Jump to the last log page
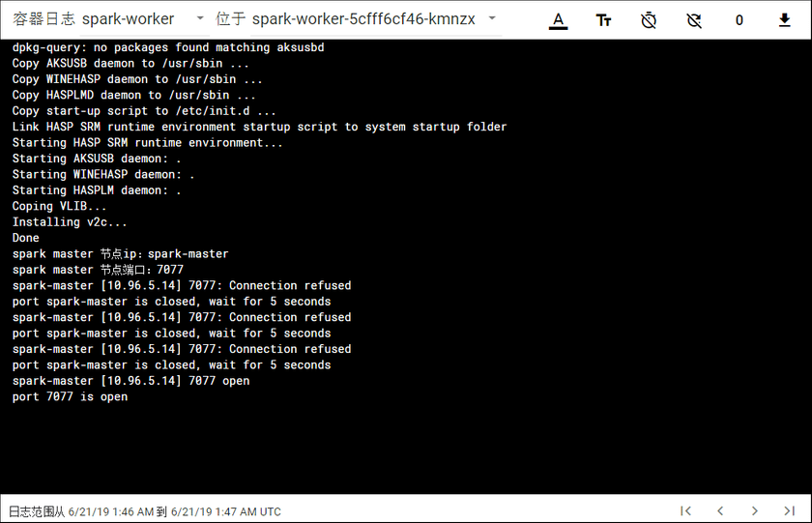The height and width of the screenshot is (523, 812). coord(790,510)
